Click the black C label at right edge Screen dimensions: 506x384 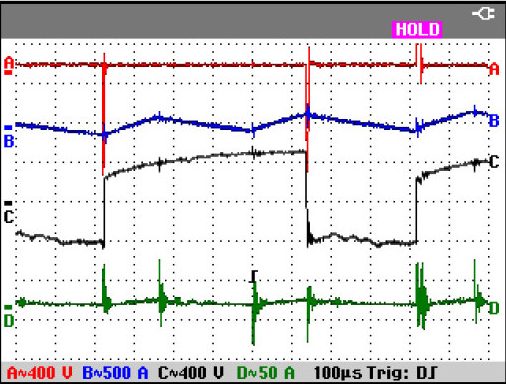pos(494,162)
